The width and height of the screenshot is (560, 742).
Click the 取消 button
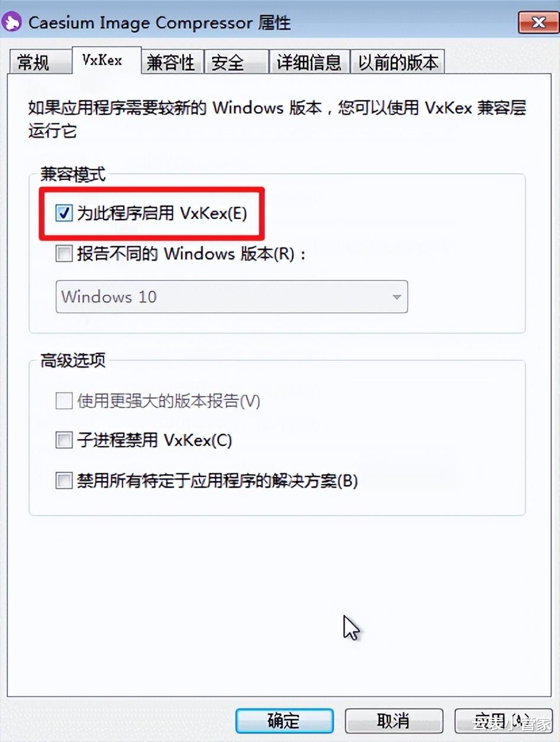point(394,721)
